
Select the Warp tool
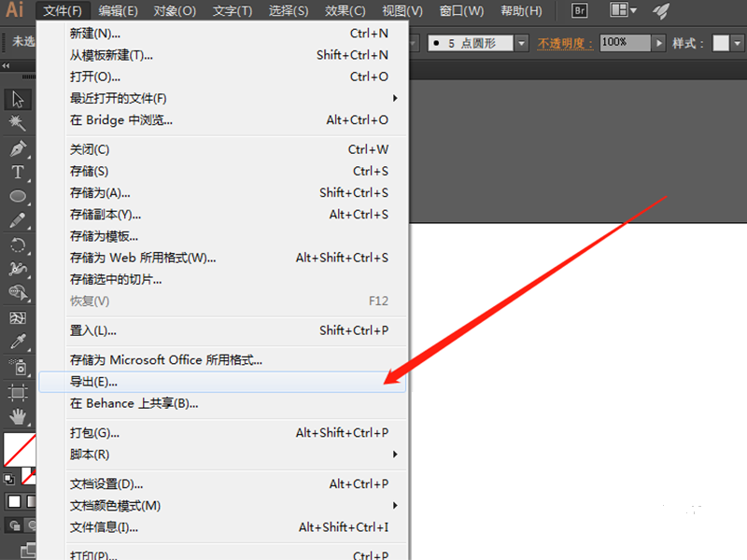(x=18, y=269)
